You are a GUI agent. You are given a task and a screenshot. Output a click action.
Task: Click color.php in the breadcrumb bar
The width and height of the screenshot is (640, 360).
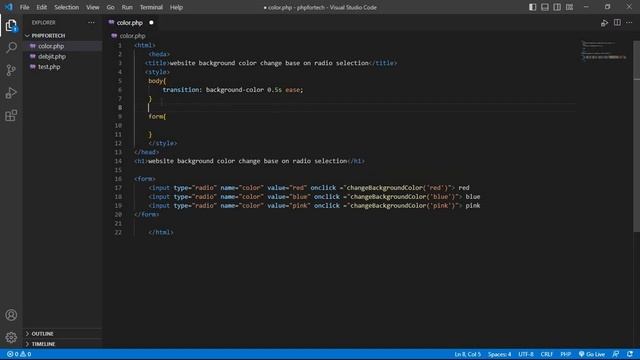[132, 36]
